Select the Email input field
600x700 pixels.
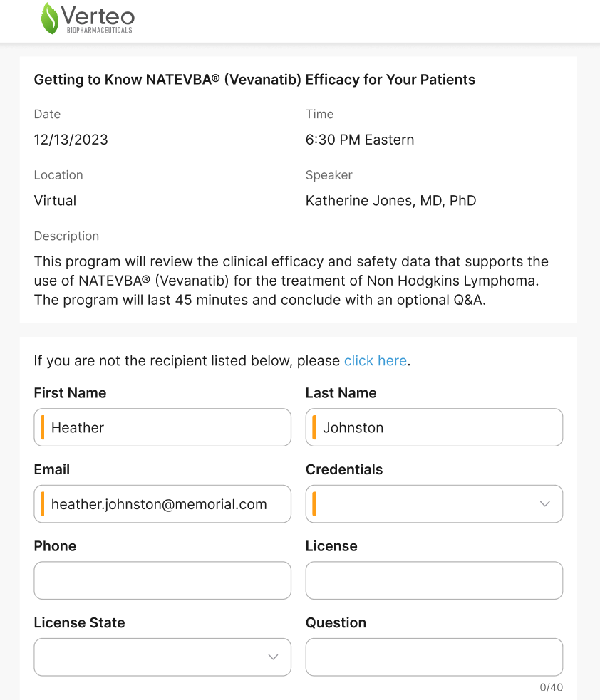(x=162, y=504)
